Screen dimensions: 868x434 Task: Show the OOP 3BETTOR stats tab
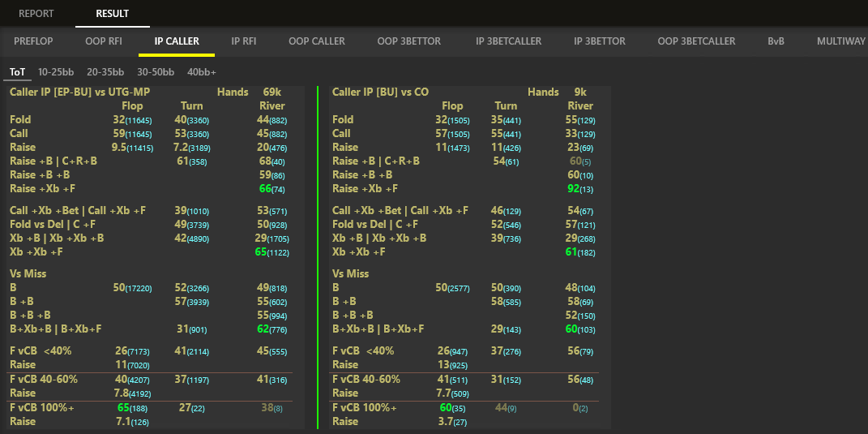(410, 41)
